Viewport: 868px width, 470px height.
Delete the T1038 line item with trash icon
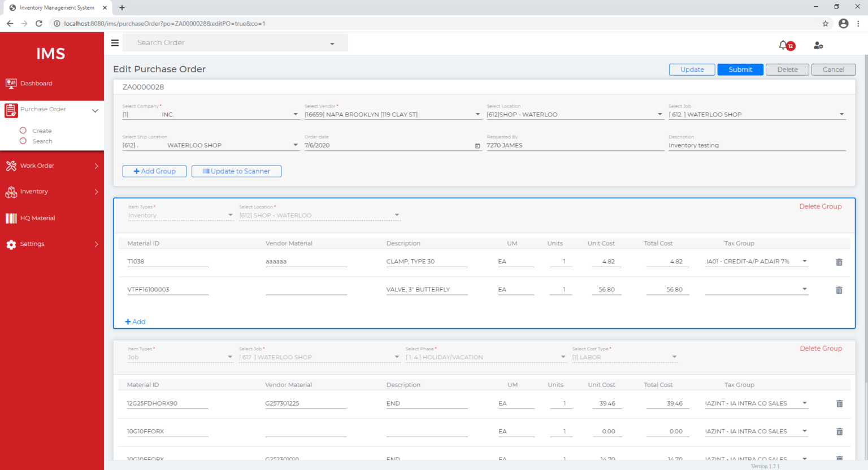pos(839,262)
